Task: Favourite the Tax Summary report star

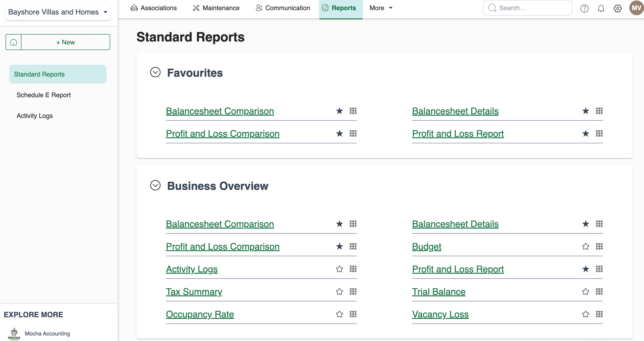Action: click(339, 292)
